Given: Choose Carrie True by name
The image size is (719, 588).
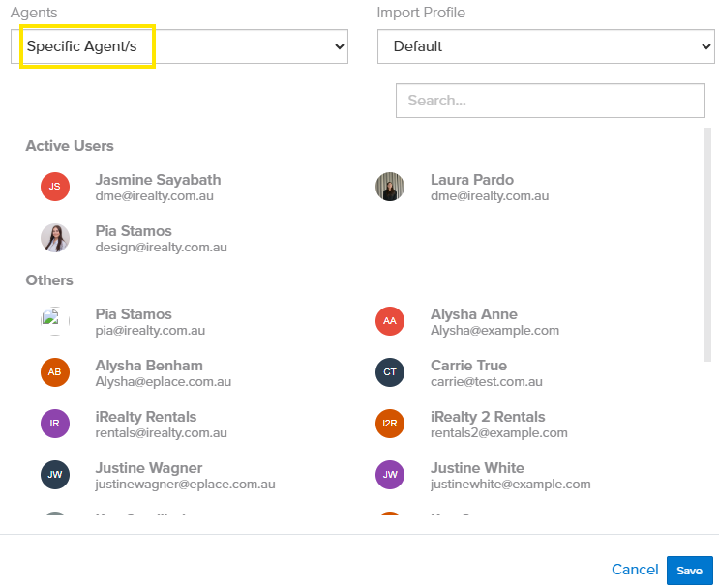Looking at the screenshot, I should pyautogui.click(x=468, y=366).
